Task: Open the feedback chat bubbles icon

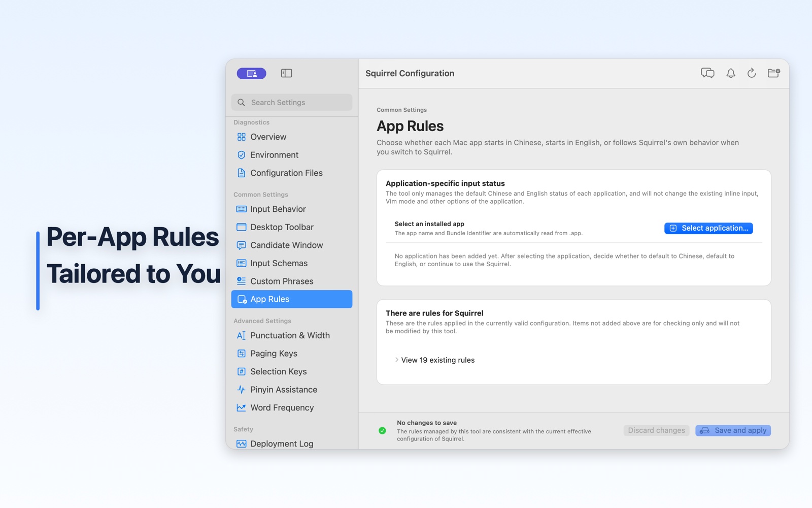Action: coord(707,74)
